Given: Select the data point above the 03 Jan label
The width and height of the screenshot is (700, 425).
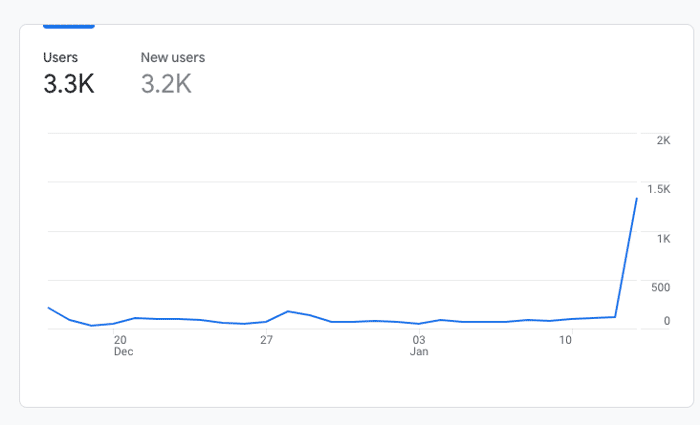Looking at the screenshot, I should click(419, 324).
